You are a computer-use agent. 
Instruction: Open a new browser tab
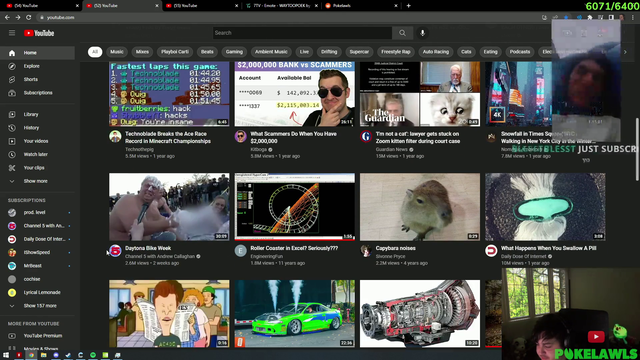click(x=408, y=6)
